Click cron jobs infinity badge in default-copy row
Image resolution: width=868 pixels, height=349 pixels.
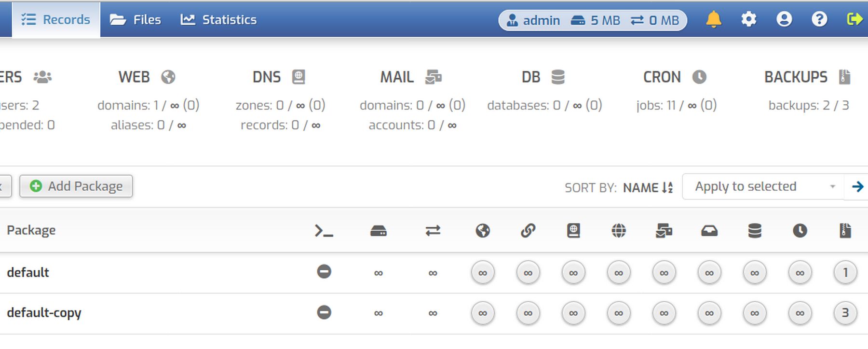(800, 313)
